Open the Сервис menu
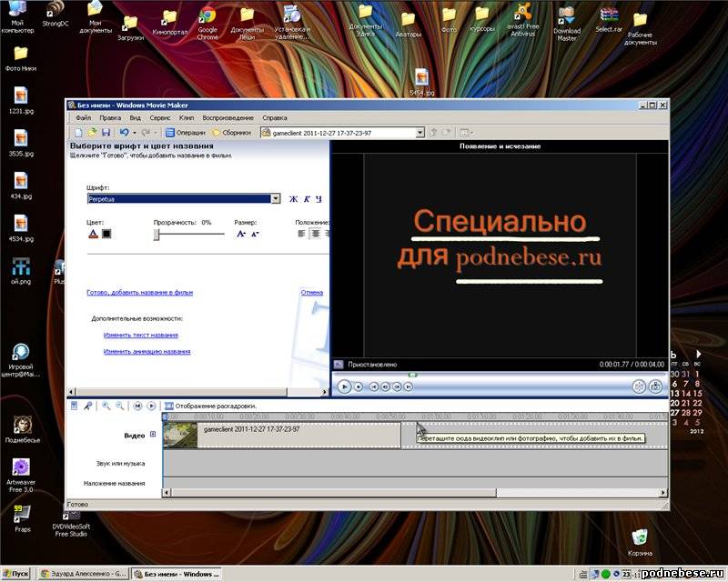Image resolution: width=728 pixels, height=582 pixels. click(160, 118)
